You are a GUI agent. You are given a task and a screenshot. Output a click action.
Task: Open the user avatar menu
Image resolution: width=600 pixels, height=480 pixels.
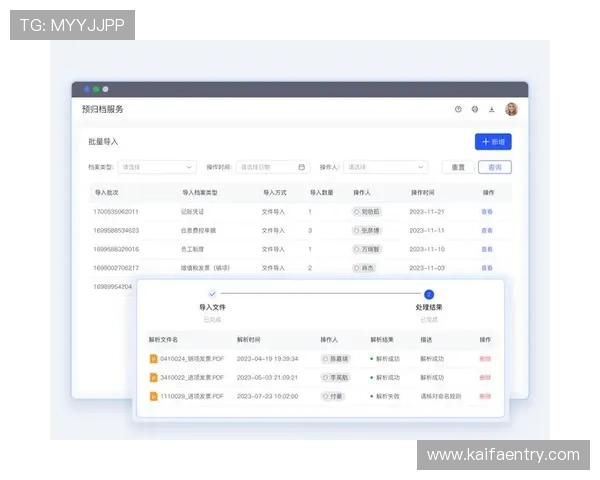pyautogui.click(x=511, y=109)
